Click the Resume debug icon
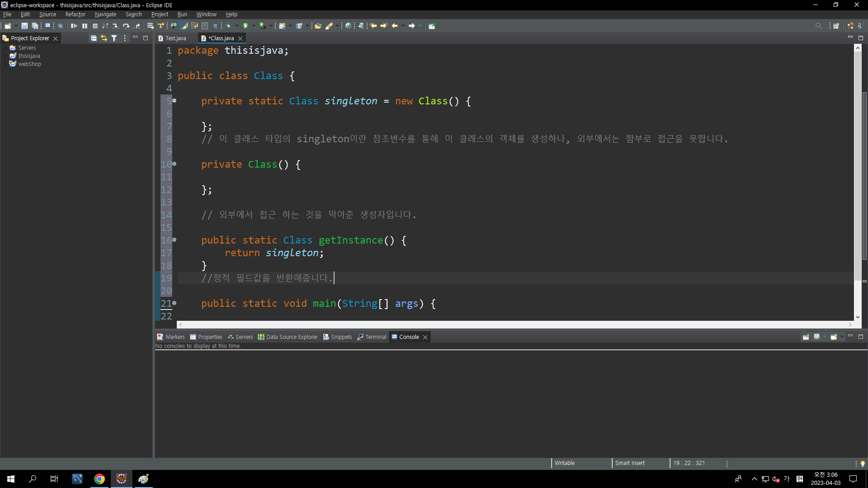The width and height of the screenshot is (868, 488). coord(74,26)
